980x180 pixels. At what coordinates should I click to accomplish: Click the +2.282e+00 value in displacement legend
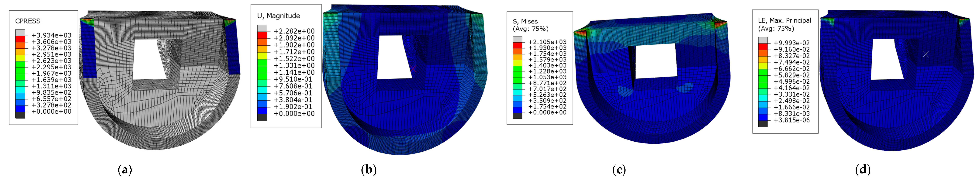[294, 31]
